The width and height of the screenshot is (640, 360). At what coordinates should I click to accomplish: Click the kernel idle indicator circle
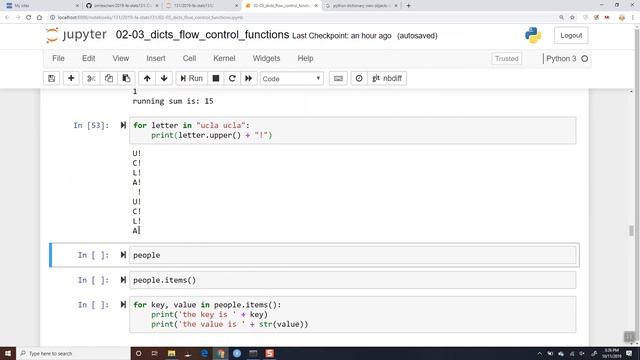coord(584,59)
